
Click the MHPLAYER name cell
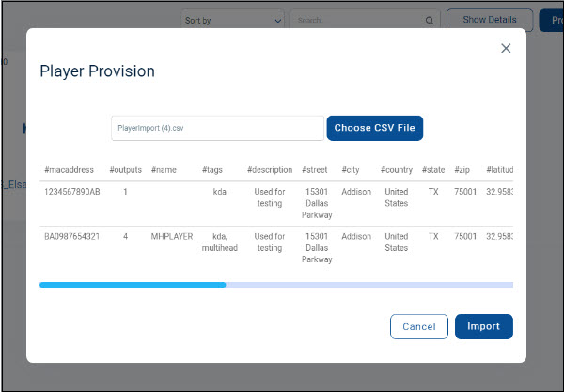171,236
